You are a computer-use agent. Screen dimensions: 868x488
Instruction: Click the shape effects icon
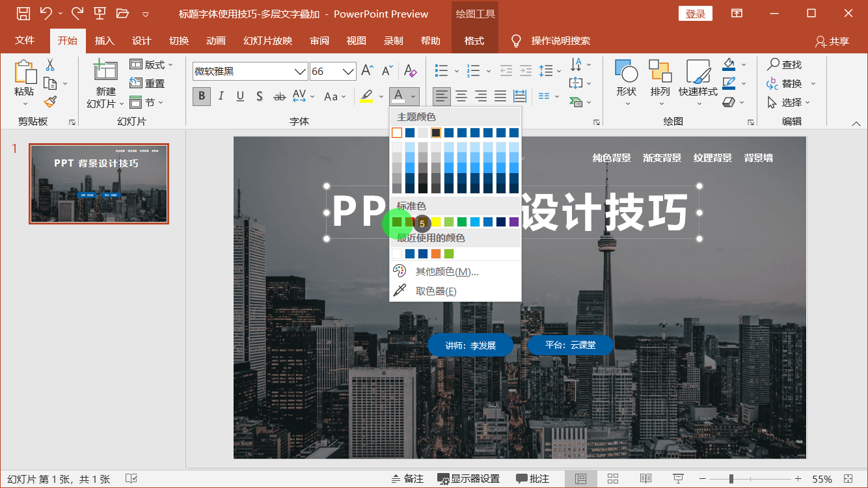(x=729, y=102)
